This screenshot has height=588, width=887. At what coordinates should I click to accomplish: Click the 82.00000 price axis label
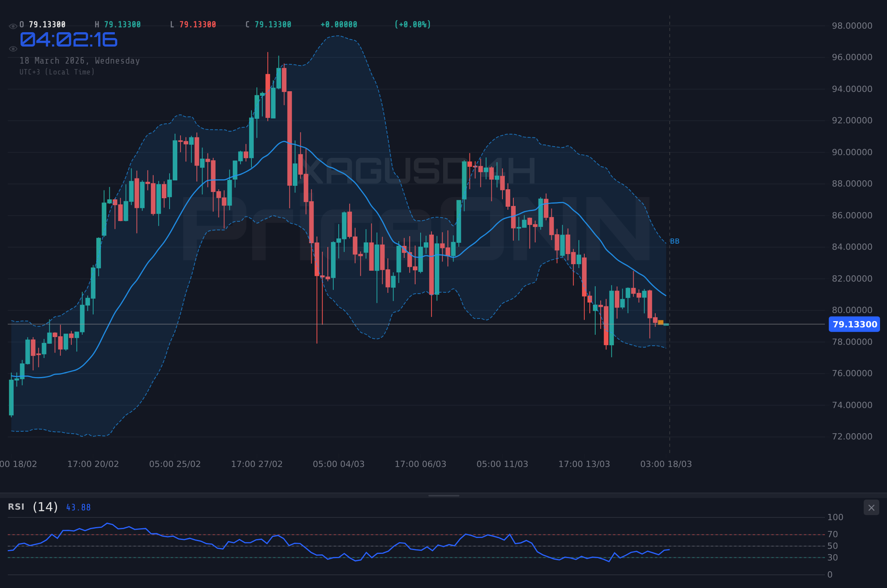852,279
